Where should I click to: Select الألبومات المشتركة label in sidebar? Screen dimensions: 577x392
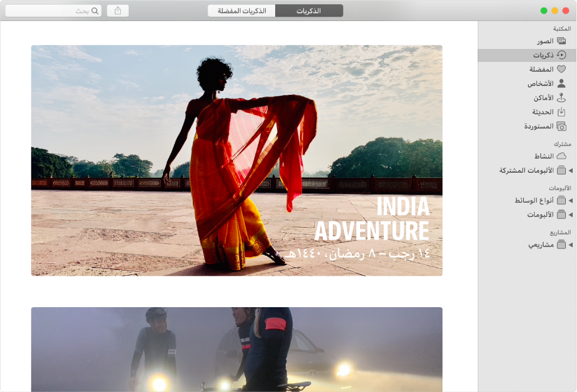(x=527, y=170)
